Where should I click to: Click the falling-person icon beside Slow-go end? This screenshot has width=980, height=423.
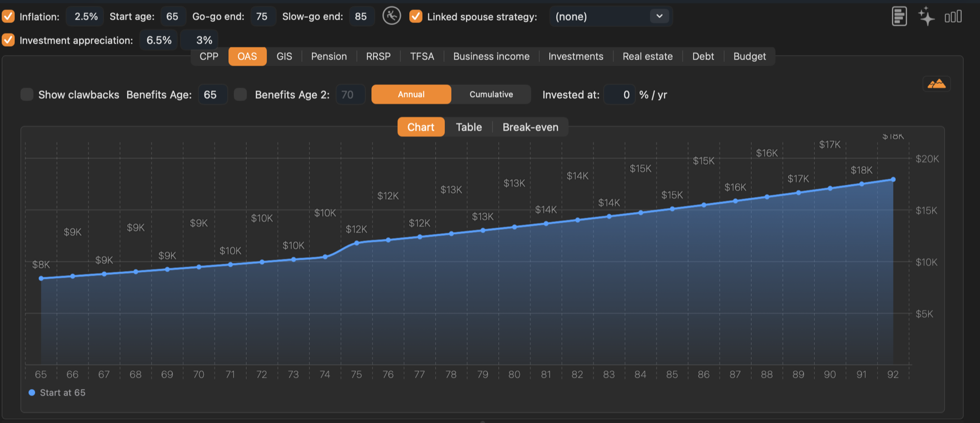pyautogui.click(x=391, y=16)
